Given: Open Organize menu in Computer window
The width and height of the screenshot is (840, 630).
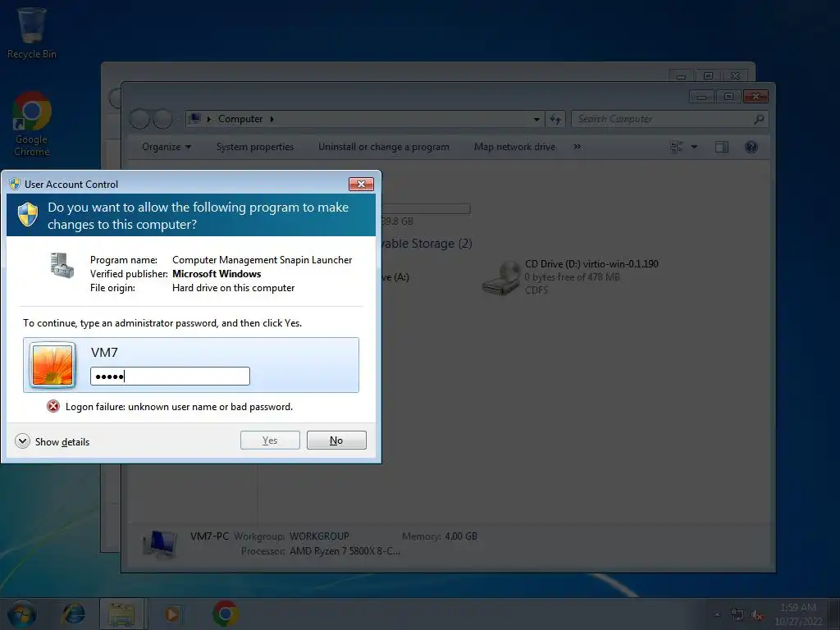Looking at the screenshot, I should tap(166, 147).
